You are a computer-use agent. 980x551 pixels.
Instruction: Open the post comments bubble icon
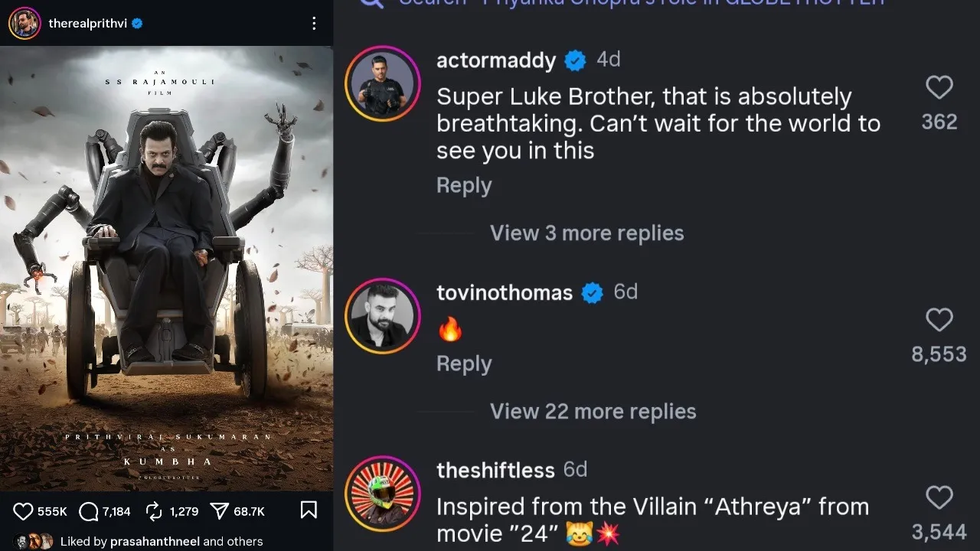[x=89, y=511]
